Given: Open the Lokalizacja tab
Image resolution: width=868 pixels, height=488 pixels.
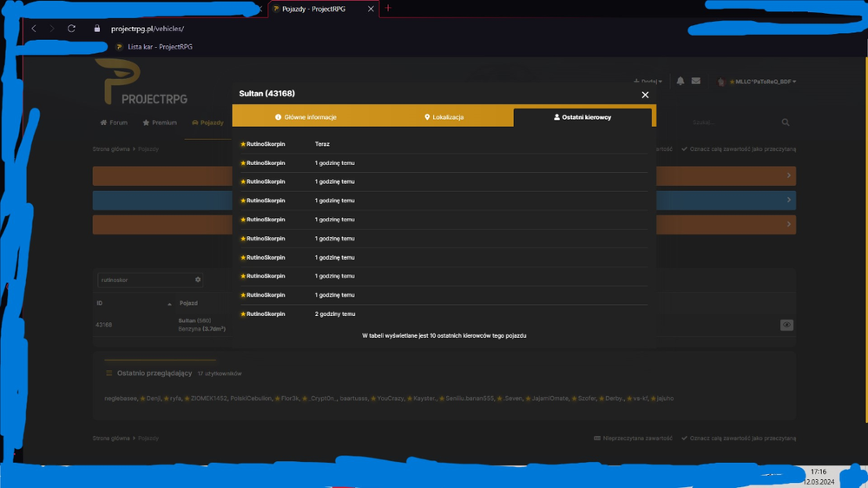Looking at the screenshot, I should tap(444, 117).
